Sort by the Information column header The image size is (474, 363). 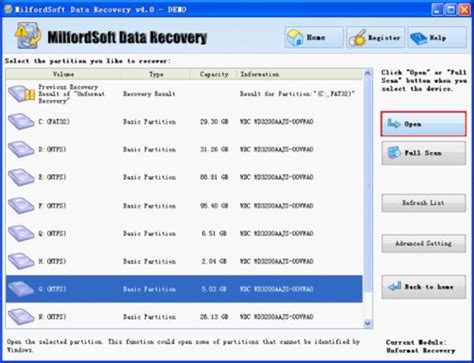point(299,74)
